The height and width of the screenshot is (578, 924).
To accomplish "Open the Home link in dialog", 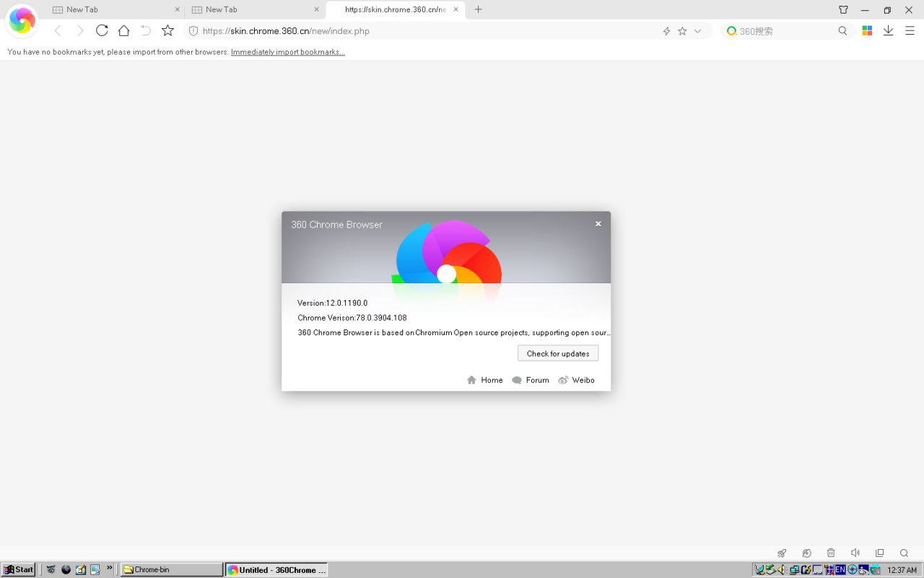I will tap(485, 380).
